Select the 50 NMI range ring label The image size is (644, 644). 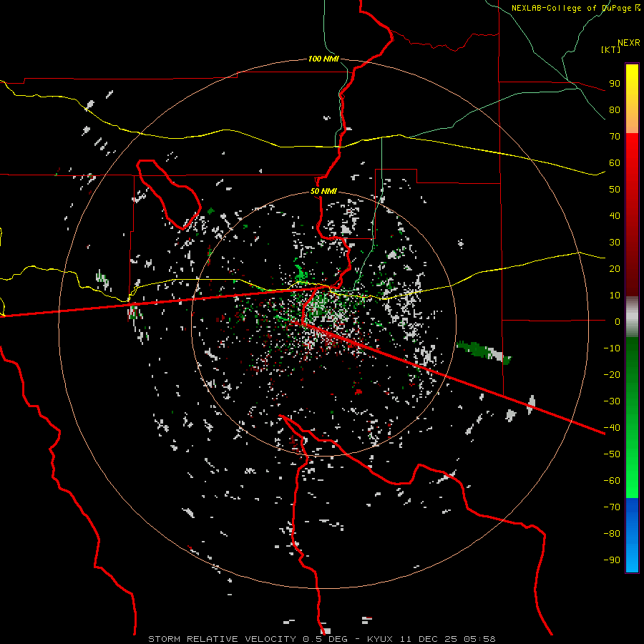[323, 191]
